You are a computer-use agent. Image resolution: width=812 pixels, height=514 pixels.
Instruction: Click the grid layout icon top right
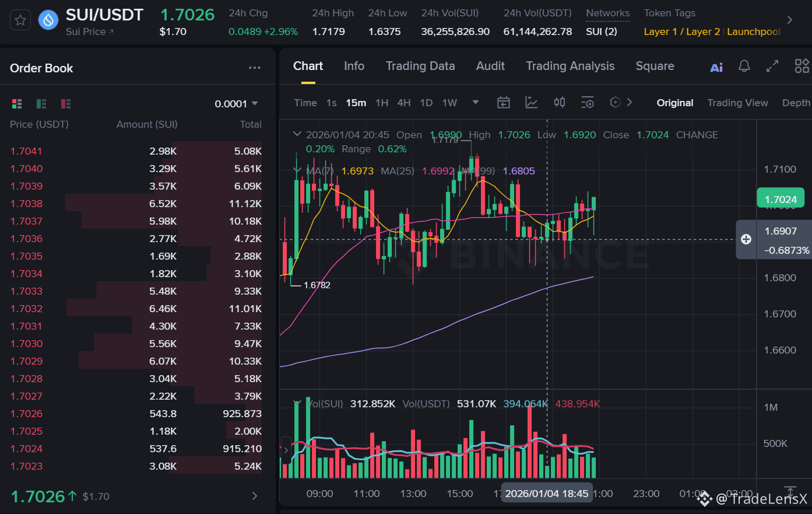tap(802, 66)
